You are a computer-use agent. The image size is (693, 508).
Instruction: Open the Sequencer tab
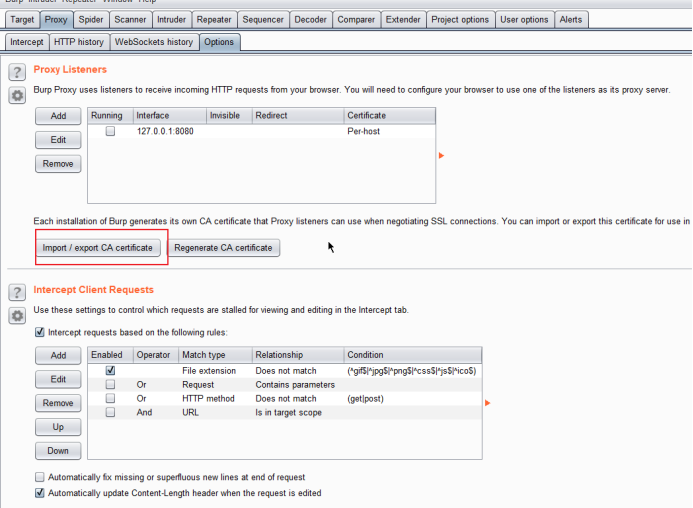pos(263,20)
